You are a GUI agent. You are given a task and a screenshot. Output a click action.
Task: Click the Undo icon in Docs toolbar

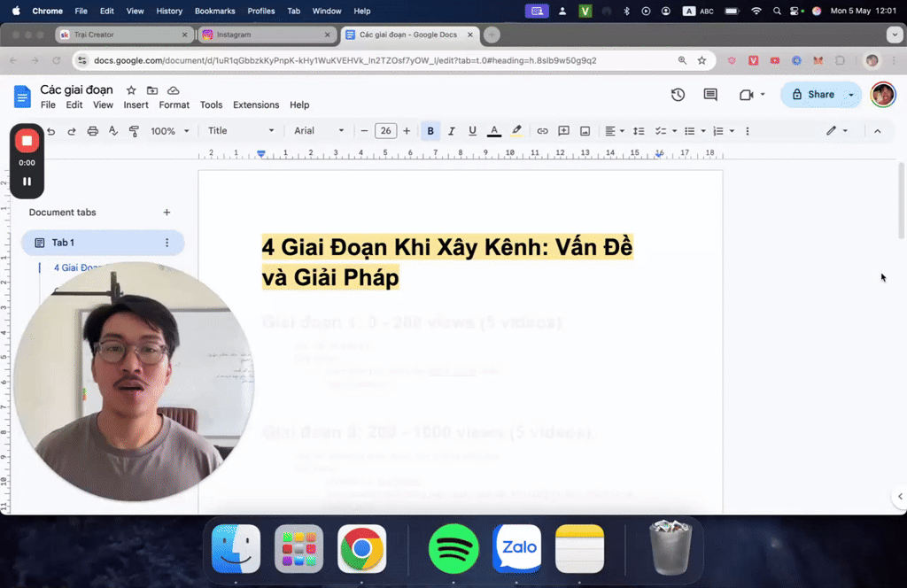pos(50,131)
